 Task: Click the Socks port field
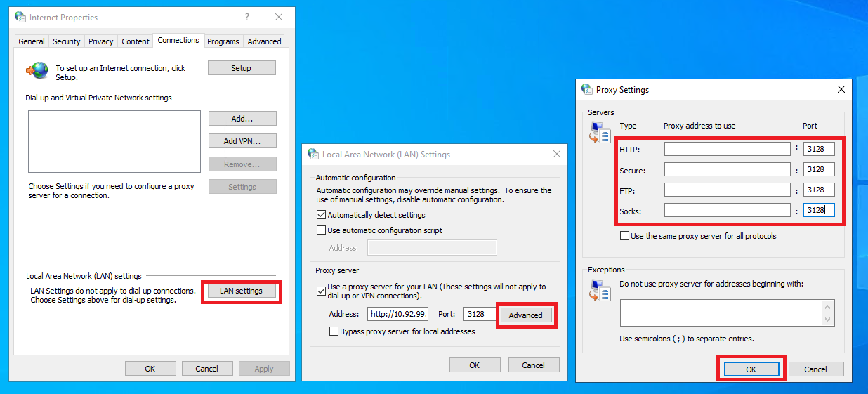(x=819, y=210)
